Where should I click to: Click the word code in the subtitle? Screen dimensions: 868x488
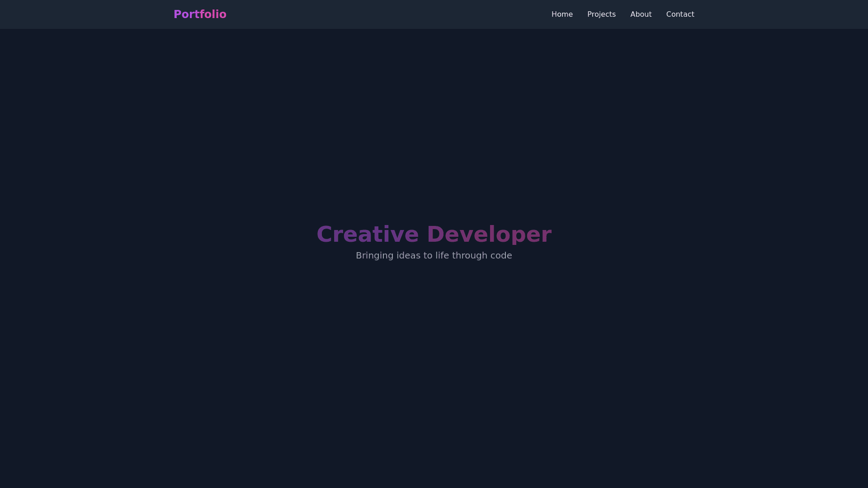click(501, 256)
